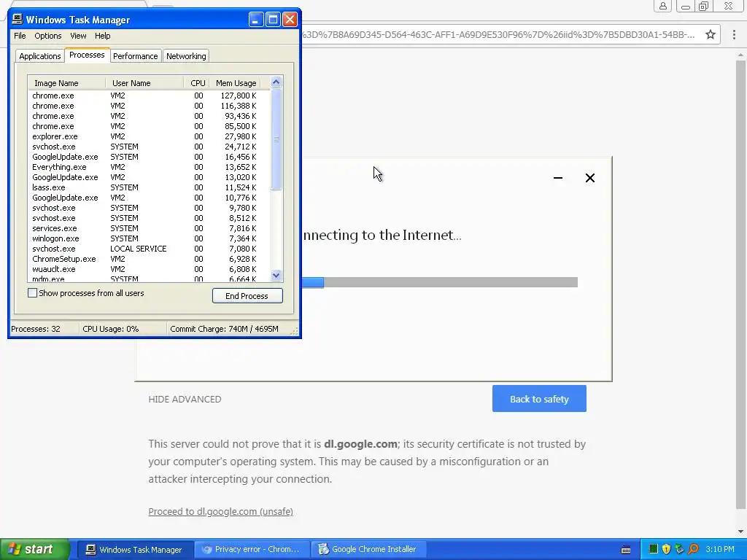747x560 pixels.
Task: Switch to the Performance tab
Action: click(135, 56)
